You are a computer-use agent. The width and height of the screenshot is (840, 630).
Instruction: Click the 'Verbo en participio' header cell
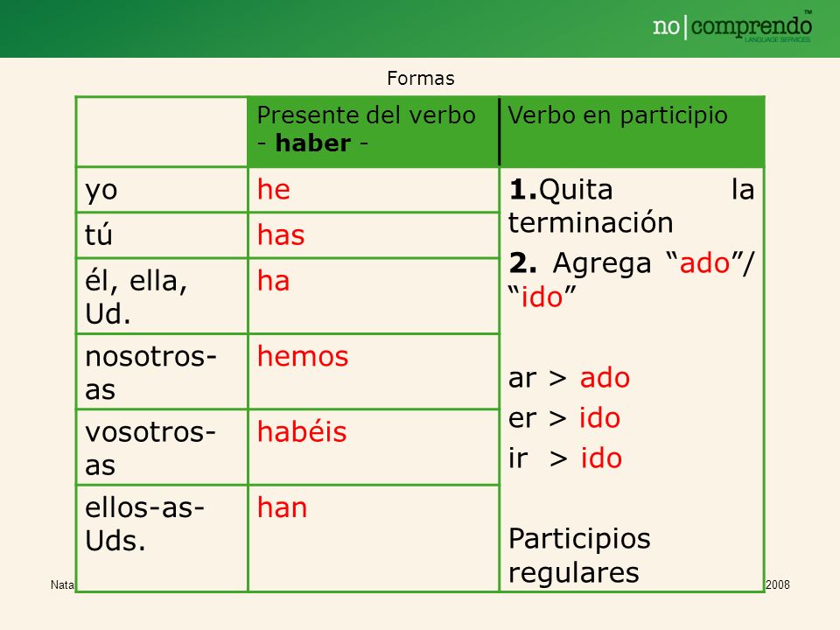click(x=632, y=132)
